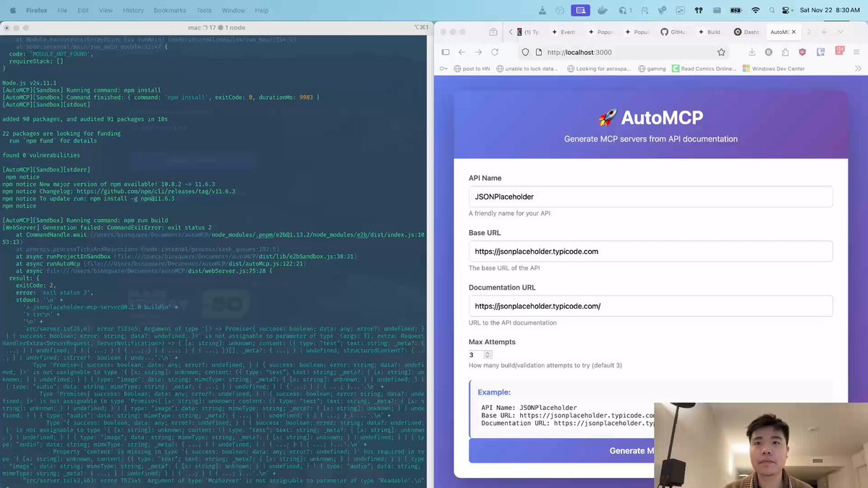The width and height of the screenshot is (868, 488).
Task: Open the Firefox app menu
Action: (x=36, y=10)
